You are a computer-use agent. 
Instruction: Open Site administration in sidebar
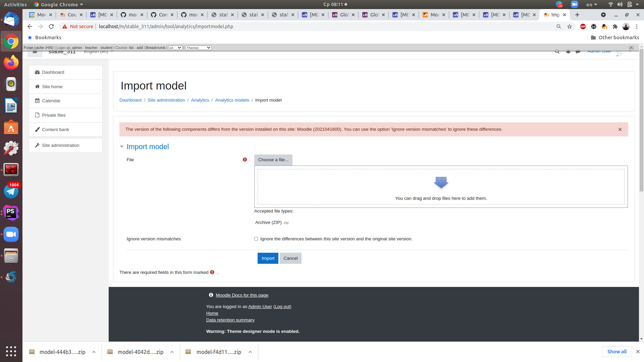pos(65,145)
